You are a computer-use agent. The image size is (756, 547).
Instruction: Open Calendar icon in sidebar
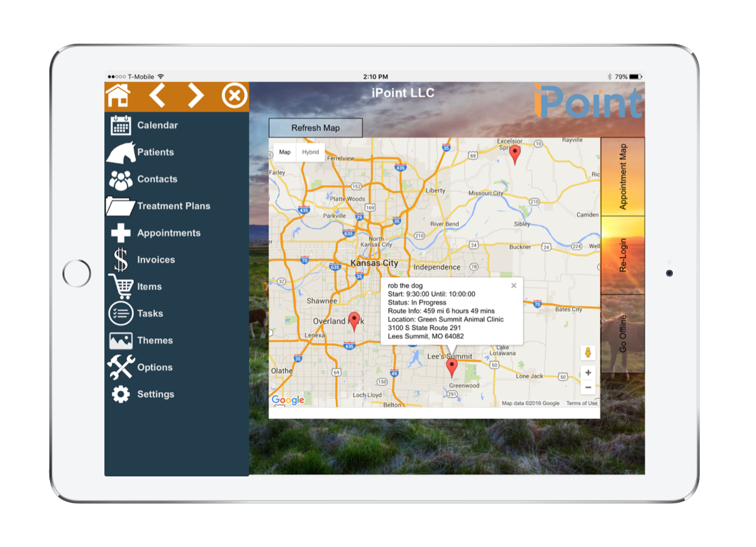point(120,125)
